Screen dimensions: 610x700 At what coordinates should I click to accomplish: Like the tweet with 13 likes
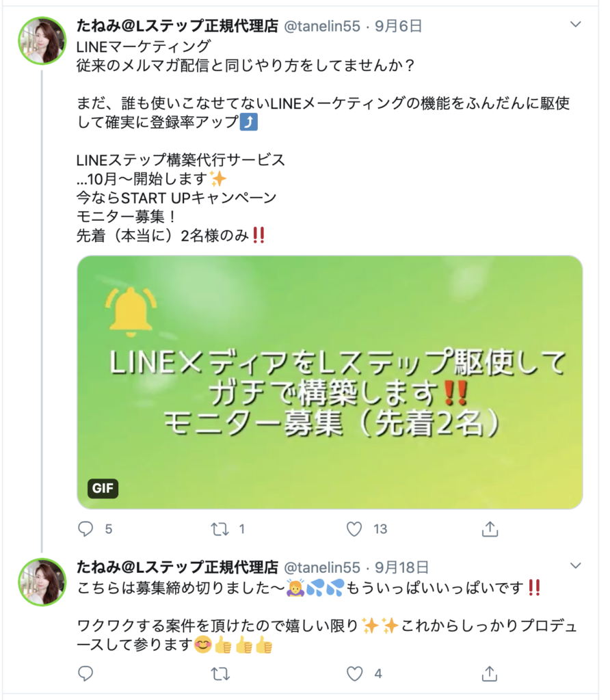(354, 528)
